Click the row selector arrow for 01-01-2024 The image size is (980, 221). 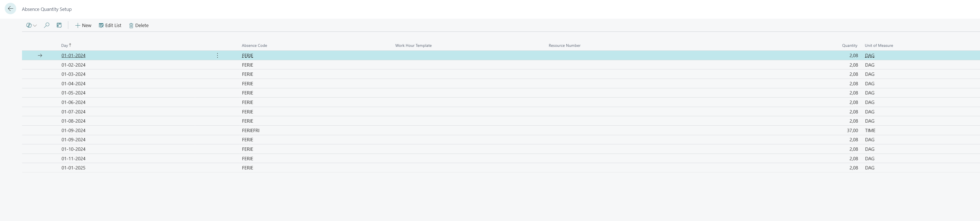click(x=40, y=55)
